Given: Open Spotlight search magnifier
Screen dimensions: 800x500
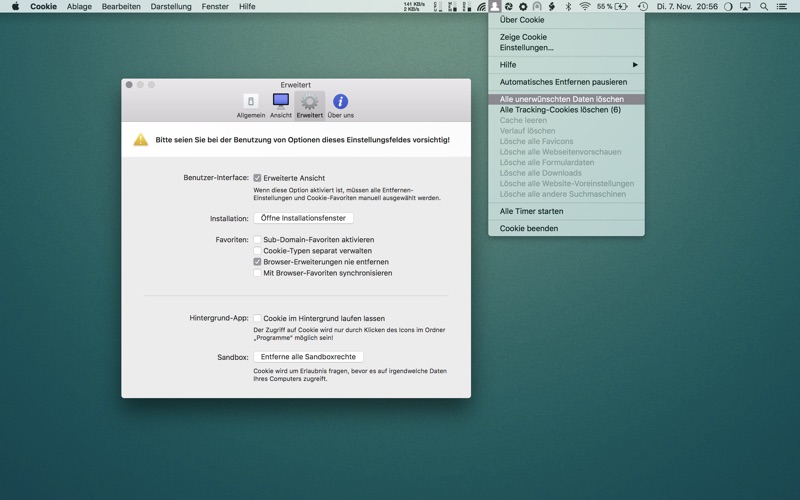Looking at the screenshot, I should tap(764, 6).
